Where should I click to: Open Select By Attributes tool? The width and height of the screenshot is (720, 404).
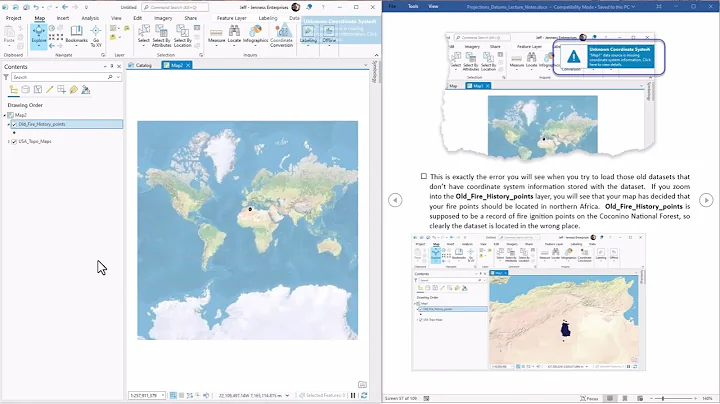coord(162,36)
